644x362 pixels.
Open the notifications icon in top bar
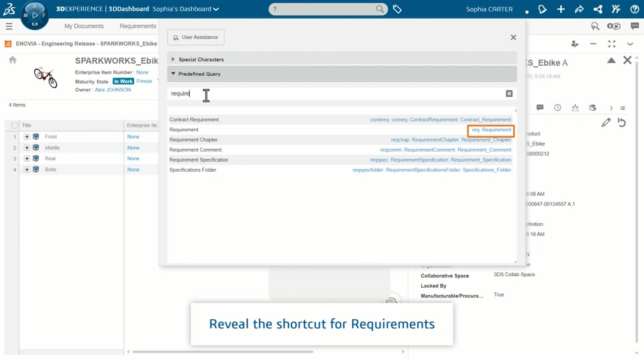542,9
